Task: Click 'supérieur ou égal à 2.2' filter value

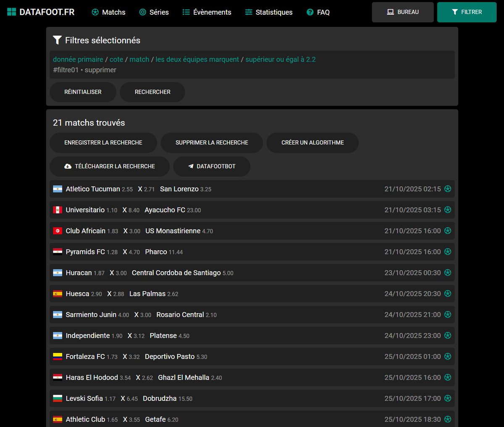Action: point(281,59)
